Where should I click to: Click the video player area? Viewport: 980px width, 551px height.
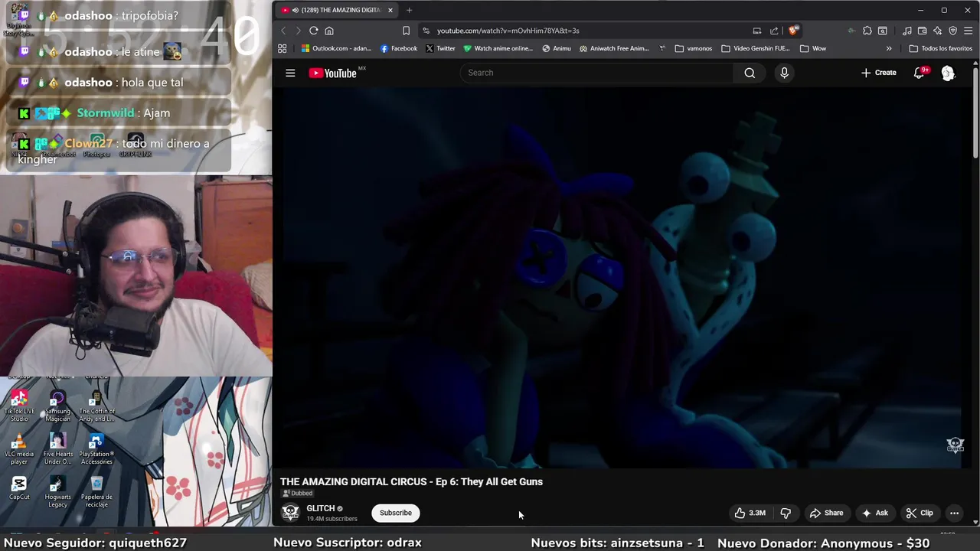point(622,277)
